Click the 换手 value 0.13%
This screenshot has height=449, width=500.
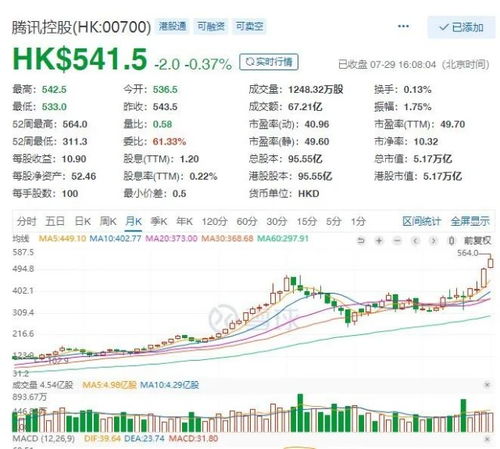tap(417, 89)
